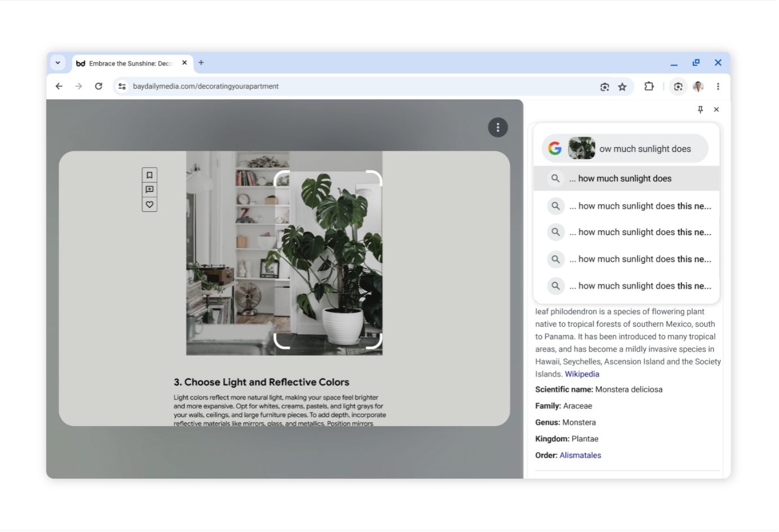779x532 pixels.
Task: Like the article with the heart icon
Action: click(150, 204)
